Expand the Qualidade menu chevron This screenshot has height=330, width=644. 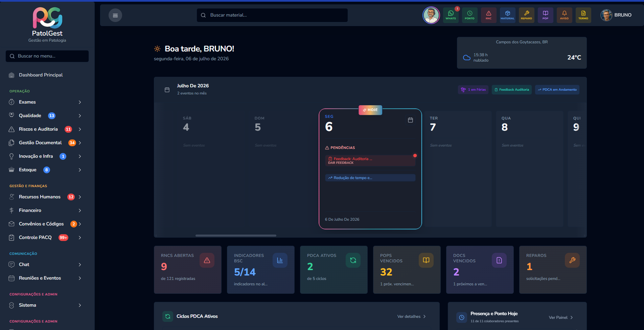point(80,116)
